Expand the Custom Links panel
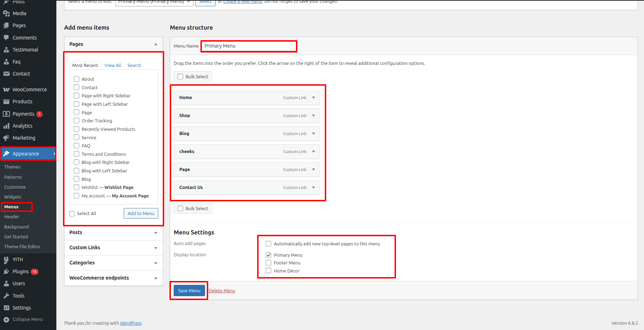This screenshot has height=330, width=644. click(x=155, y=248)
